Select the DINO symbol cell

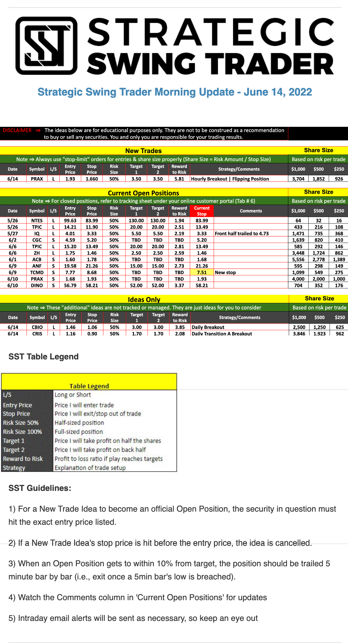(37, 285)
